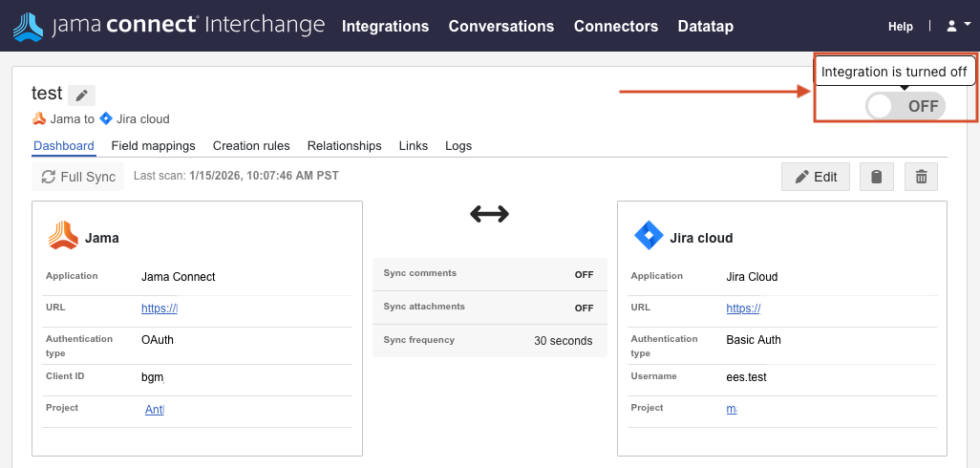Open the user account menu icon
980x468 pixels.
pos(957,26)
